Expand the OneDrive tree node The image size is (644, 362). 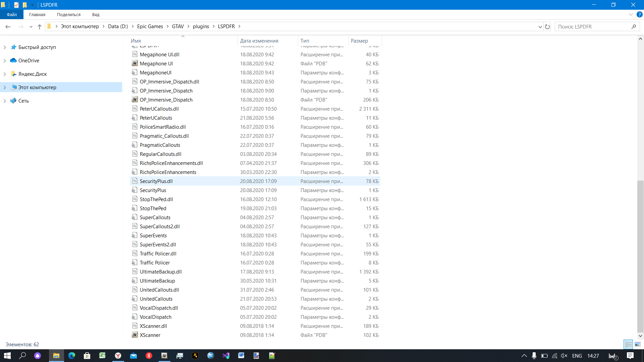(x=5, y=61)
